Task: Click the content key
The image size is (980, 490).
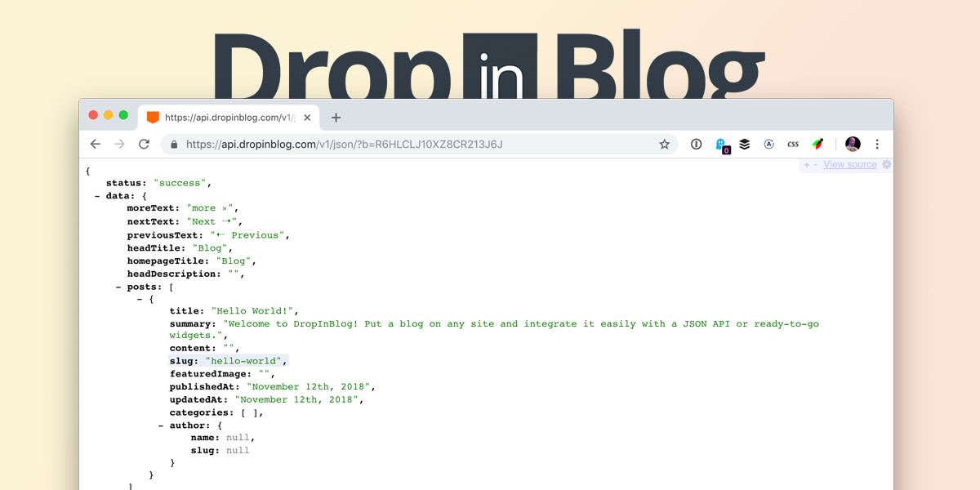Action: coord(193,348)
